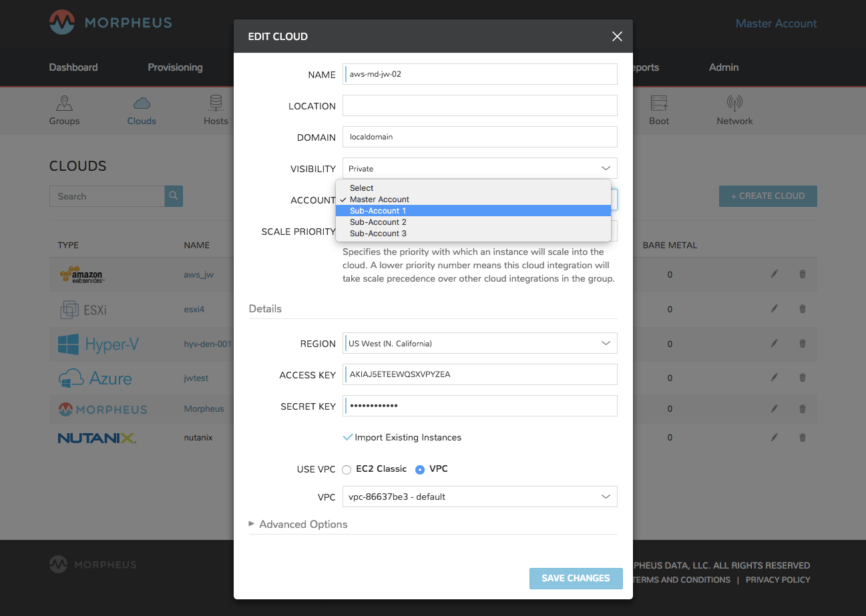Open the Boot section icon
The width and height of the screenshot is (866, 616).
click(659, 104)
